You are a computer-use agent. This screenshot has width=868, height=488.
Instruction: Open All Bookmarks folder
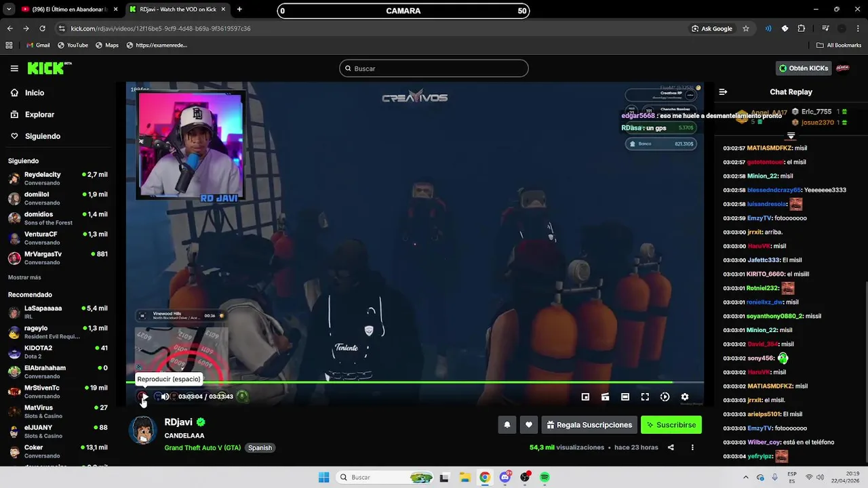[839, 45]
